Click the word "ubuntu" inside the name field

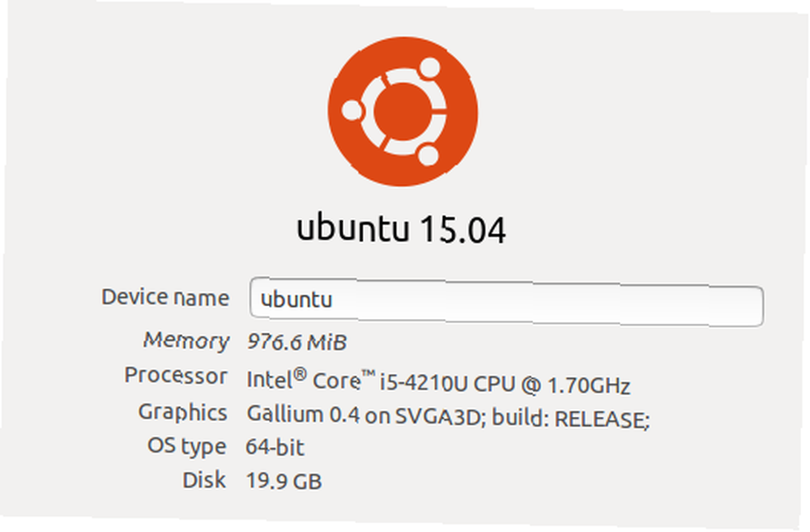[296, 299]
